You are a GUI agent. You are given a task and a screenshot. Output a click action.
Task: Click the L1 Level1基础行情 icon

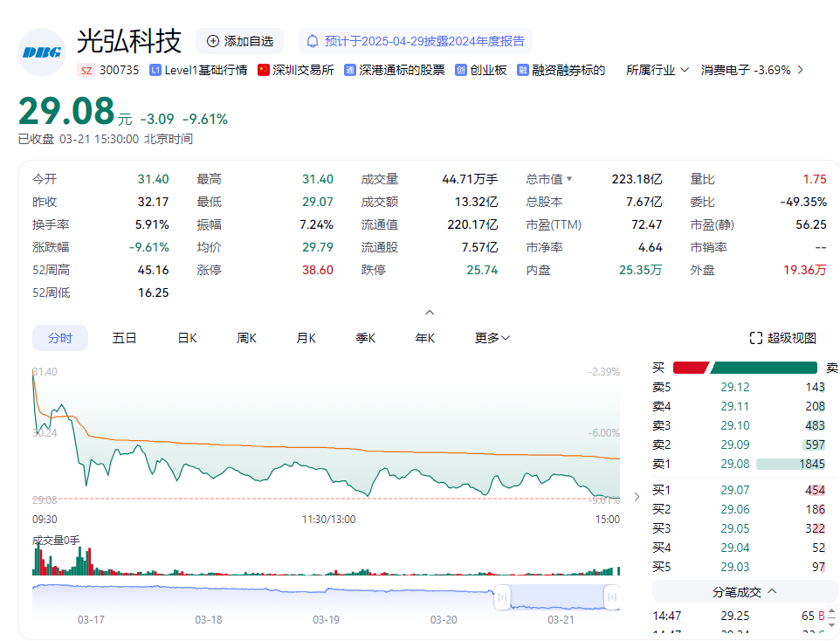coord(155,70)
